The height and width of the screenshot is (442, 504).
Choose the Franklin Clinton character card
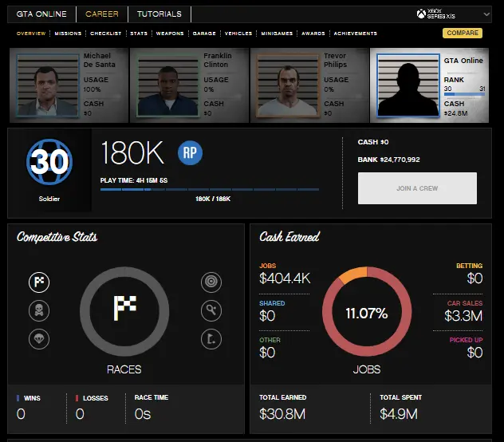[x=188, y=85]
